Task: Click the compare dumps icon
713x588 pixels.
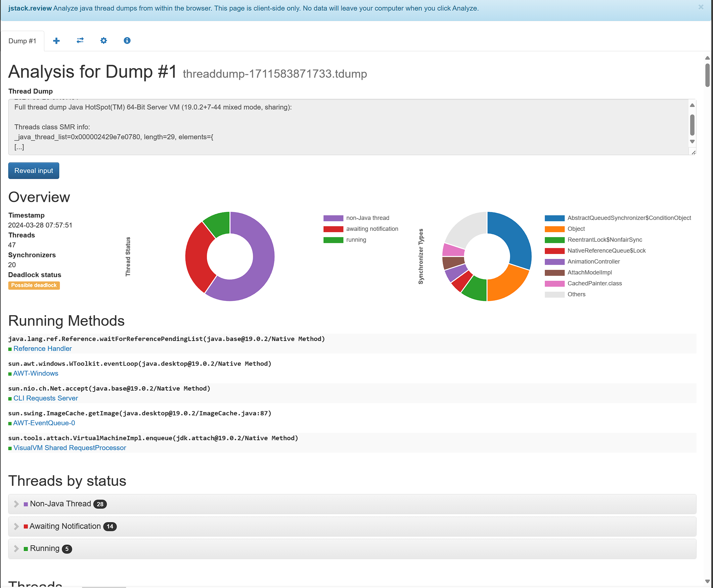Action: tap(79, 40)
